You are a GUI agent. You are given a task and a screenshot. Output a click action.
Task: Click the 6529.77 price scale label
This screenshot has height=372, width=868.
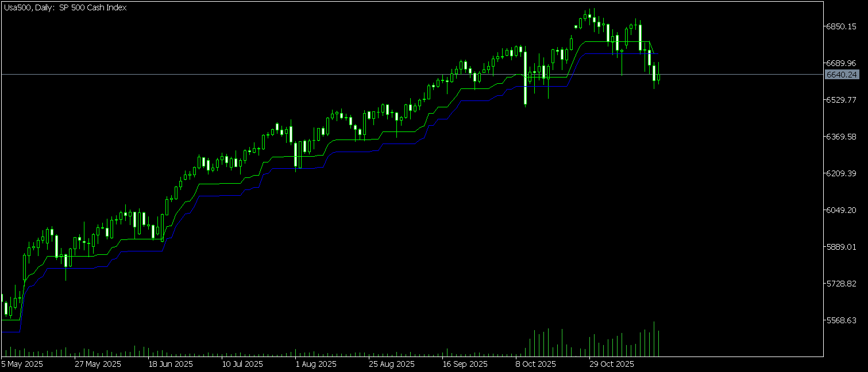pos(841,100)
